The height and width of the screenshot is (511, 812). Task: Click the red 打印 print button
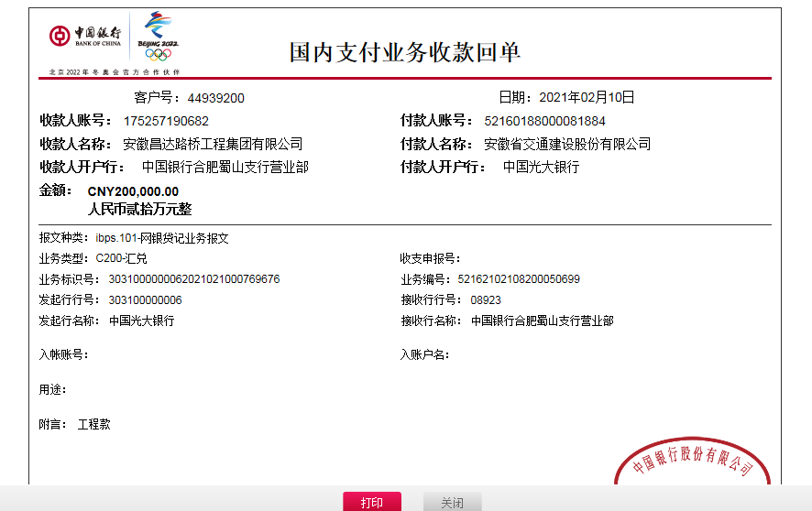(371, 502)
